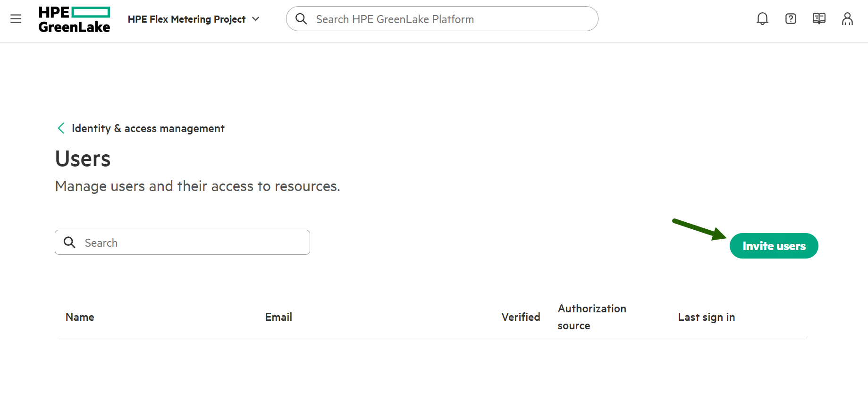Open the documentation book icon

click(819, 19)
